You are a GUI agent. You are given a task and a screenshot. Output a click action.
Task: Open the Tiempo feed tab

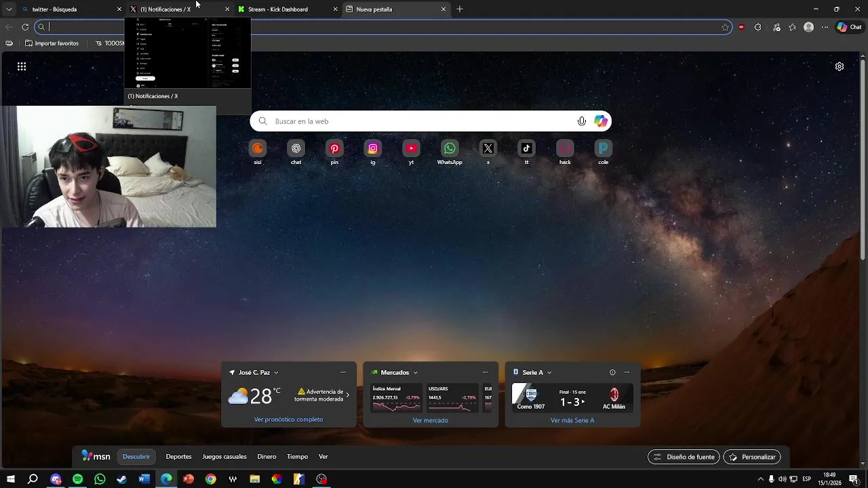[297, 457]
